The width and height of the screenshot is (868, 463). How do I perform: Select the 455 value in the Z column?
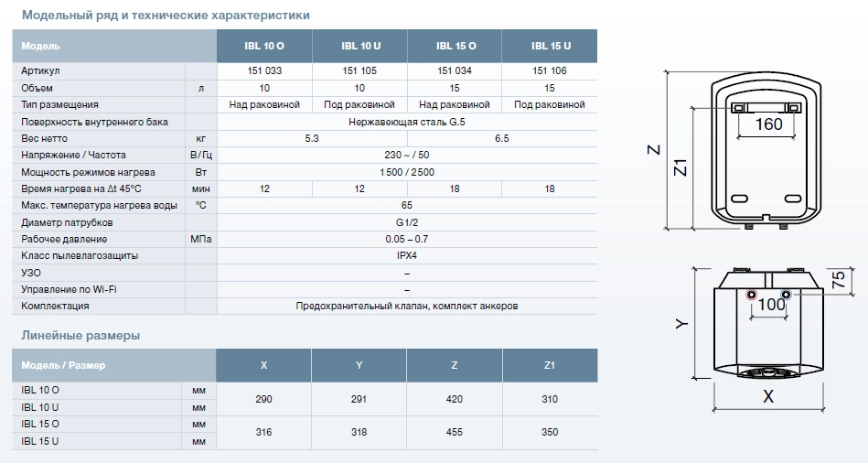click(x=455, y=432)
